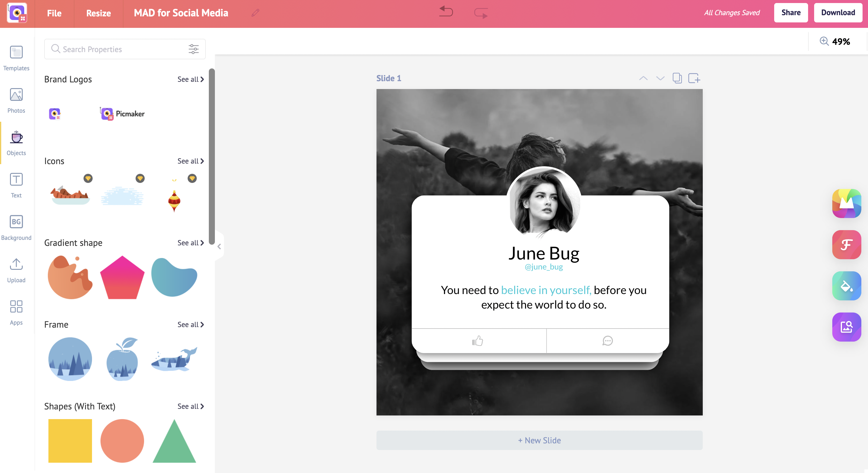See all Frames

191,325
